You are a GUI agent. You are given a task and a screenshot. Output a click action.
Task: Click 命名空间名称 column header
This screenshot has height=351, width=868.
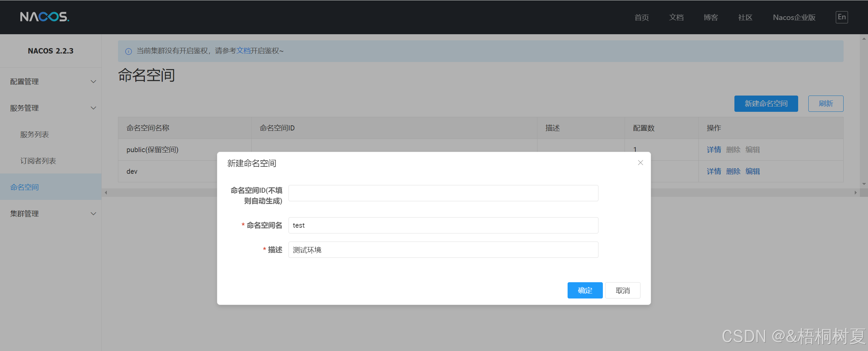[x=185, y=128]
